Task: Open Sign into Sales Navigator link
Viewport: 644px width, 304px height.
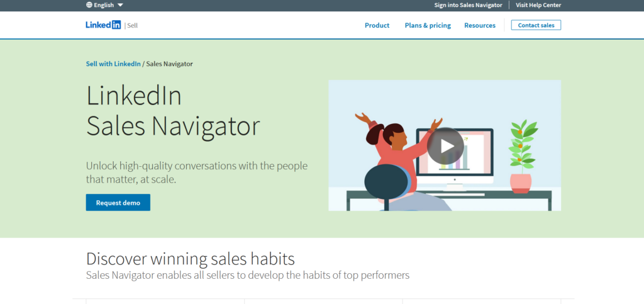Action: (x=468, y=5)
